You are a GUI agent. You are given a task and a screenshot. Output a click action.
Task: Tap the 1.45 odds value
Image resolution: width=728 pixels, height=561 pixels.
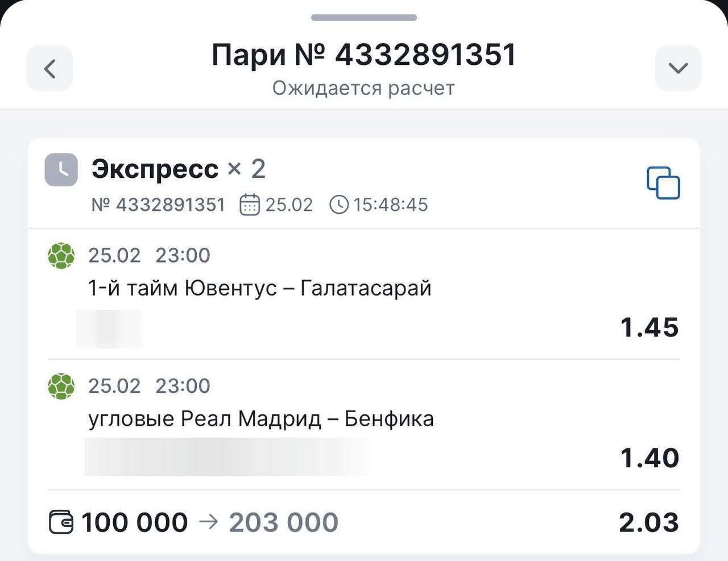coord(649,327)
